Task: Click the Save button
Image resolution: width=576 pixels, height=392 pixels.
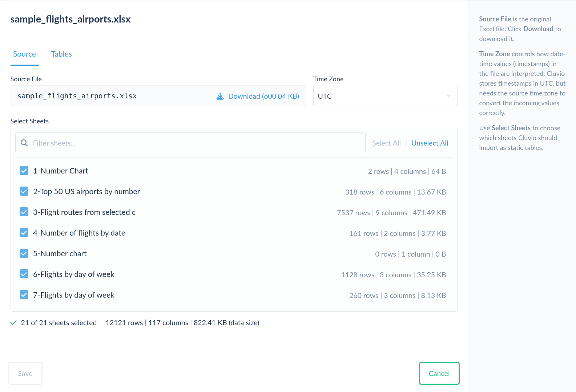Action: [x=25, y=373]
